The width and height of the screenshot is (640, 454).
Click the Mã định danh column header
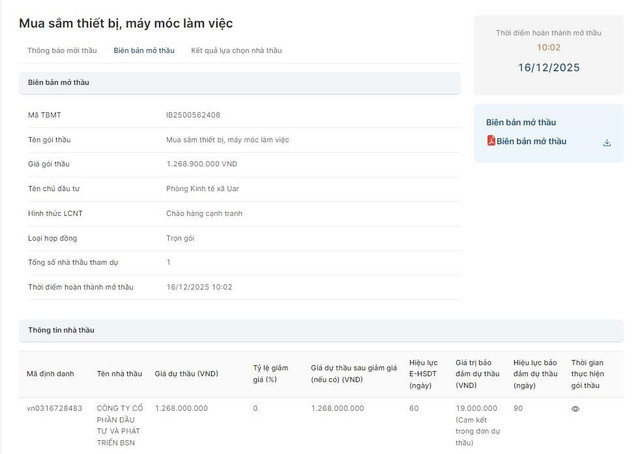(x=50, y=374)
